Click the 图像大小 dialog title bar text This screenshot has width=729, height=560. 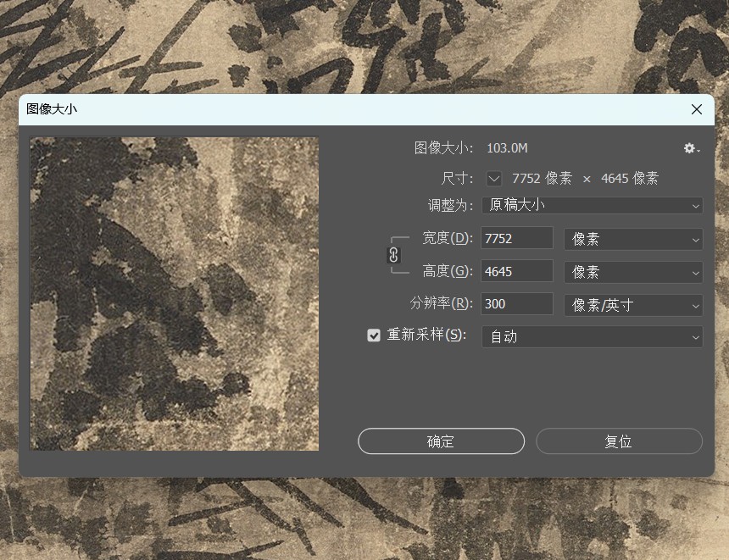pos(52,109)
